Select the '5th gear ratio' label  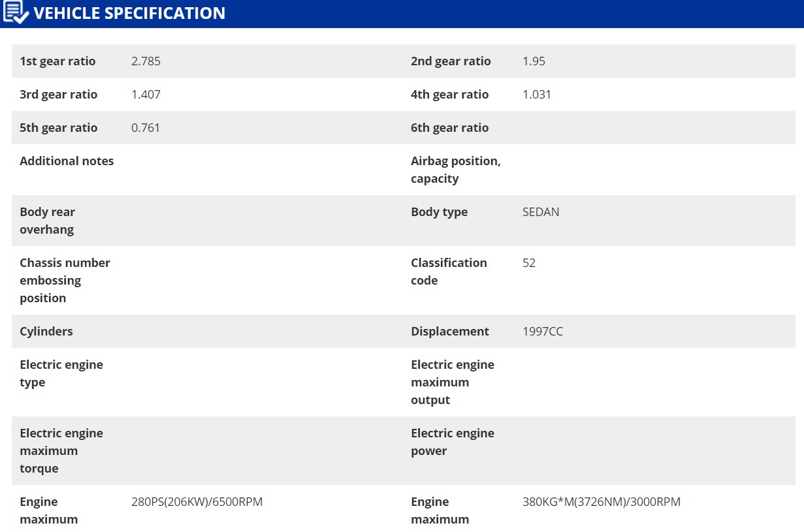[x=58, y=128]
